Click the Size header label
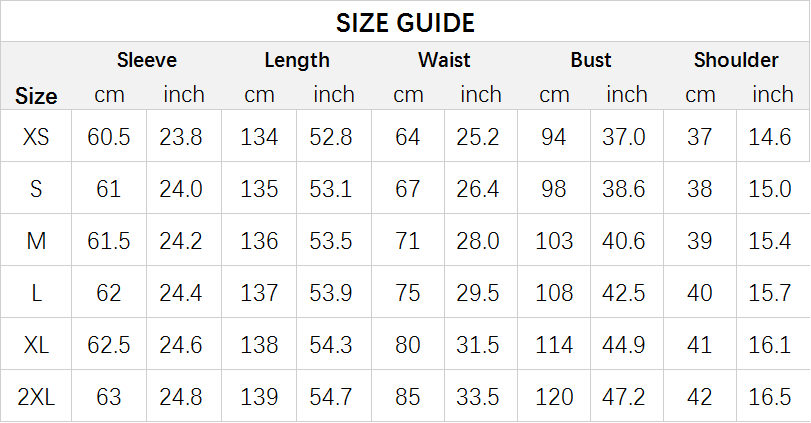 (x=36, y=96)
